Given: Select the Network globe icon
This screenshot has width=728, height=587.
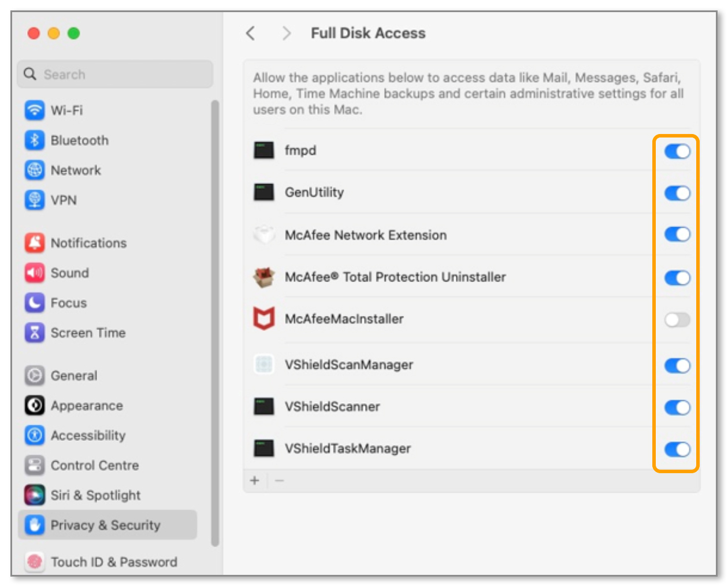Looking at the screenshot, I should click(x=35, y=170).
